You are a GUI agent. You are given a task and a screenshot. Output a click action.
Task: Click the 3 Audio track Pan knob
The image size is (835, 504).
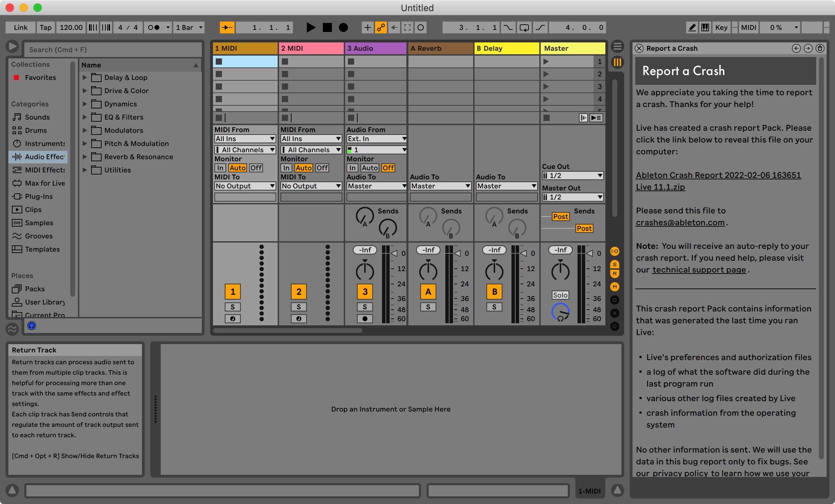[365, 270]
